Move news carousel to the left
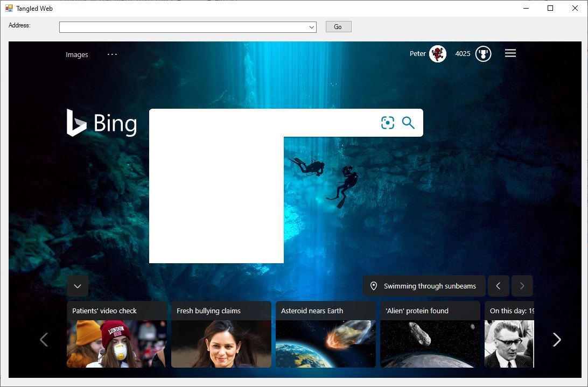 click(x=44, y=340)
